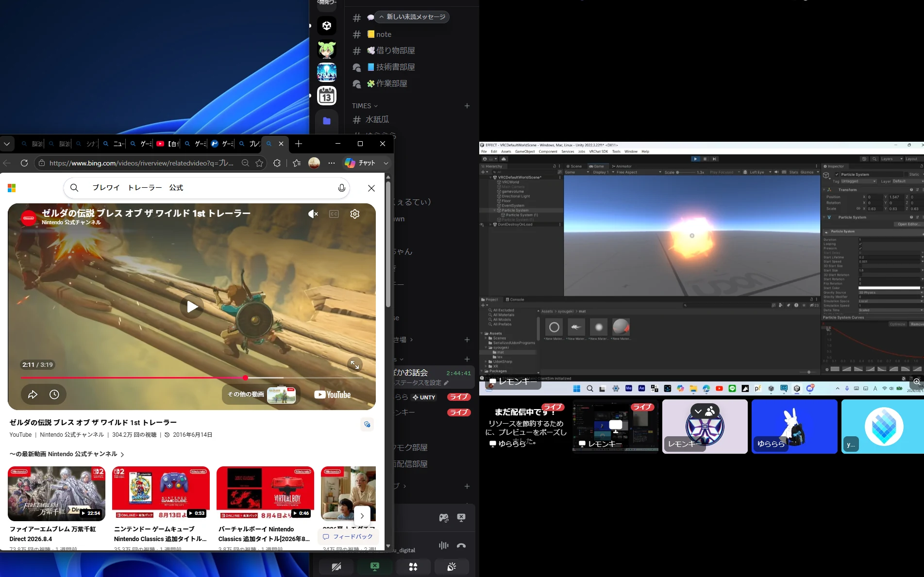Open a new browser tab

[x=299, y=144]
